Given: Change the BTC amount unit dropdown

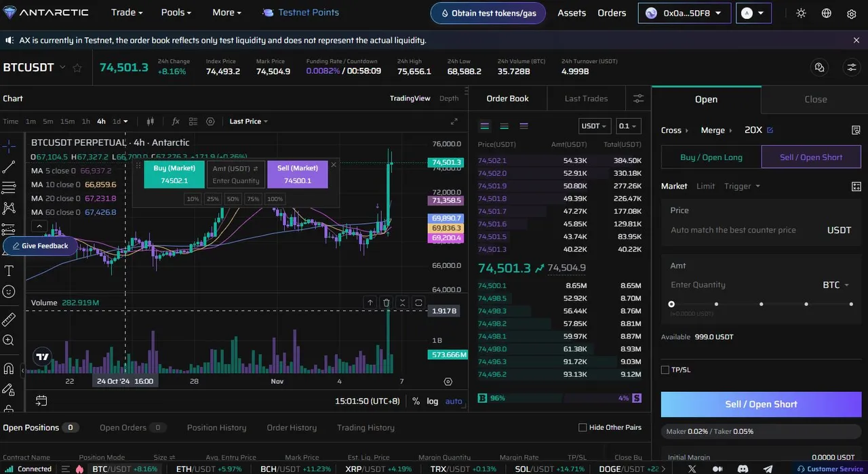Looking at the screenshot, I should [837, 285].
